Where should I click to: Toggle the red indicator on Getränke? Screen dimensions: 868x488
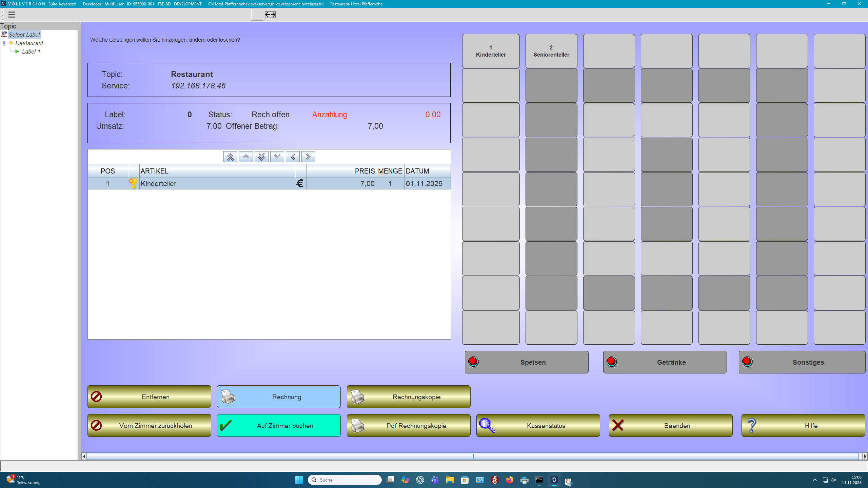(x=612, y=362)
